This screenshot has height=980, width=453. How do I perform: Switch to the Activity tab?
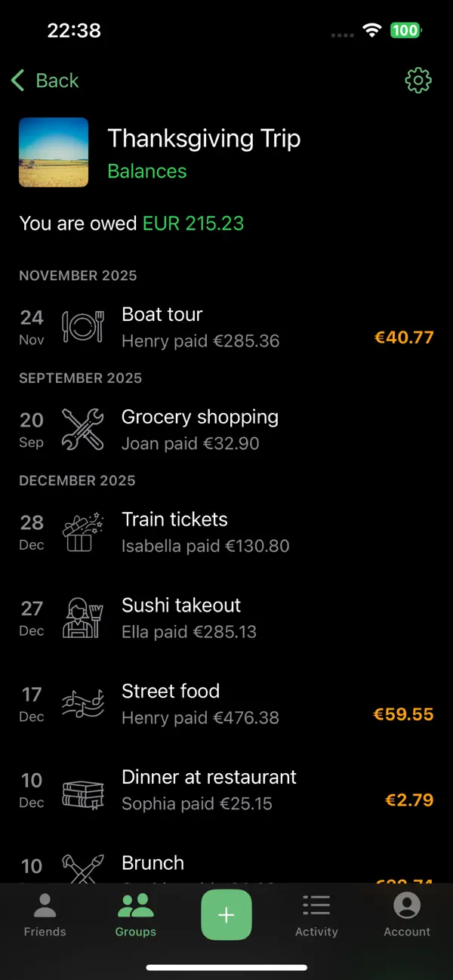coord(316,915)
